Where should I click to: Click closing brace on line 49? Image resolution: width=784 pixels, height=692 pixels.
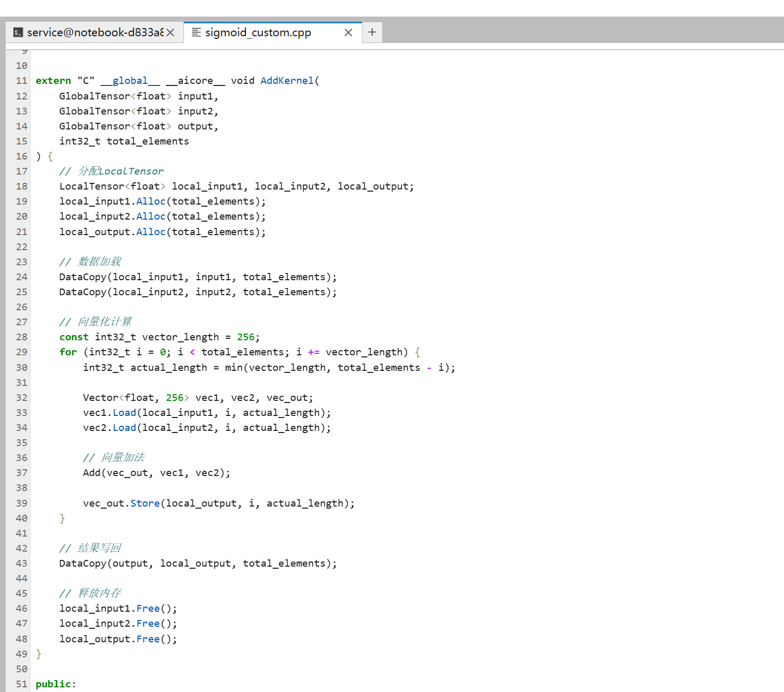click(x=38, y=654)
